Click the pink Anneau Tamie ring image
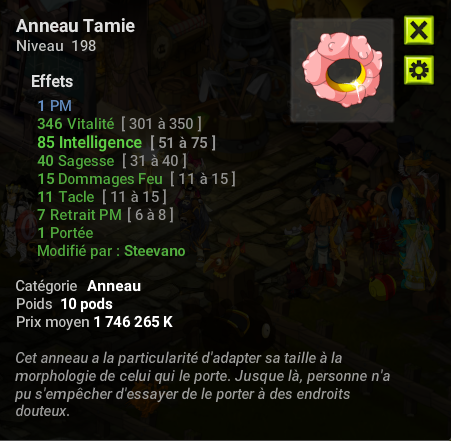 tap(342, 70)
